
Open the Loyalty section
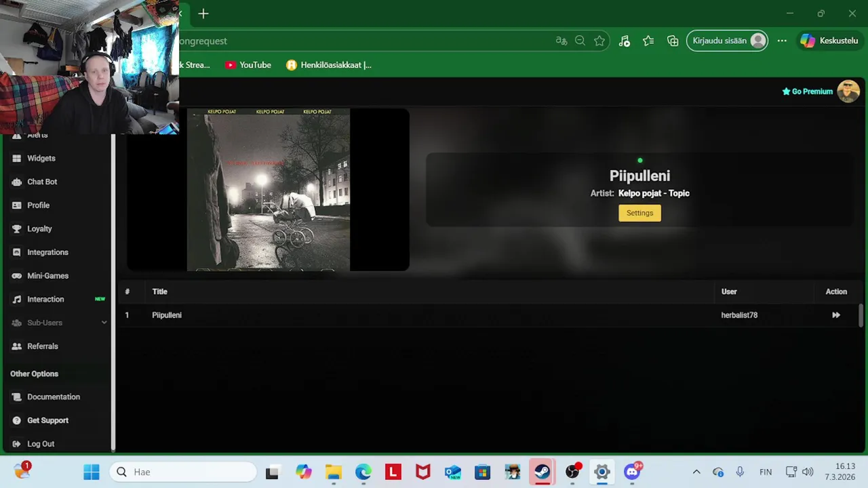(x=39, y=228)
